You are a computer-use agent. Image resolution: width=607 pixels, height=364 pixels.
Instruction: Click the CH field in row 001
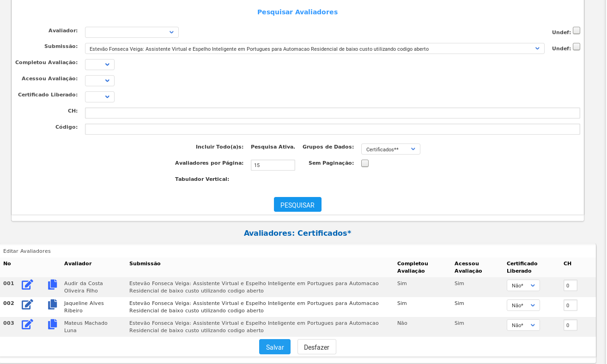[571, 286]
